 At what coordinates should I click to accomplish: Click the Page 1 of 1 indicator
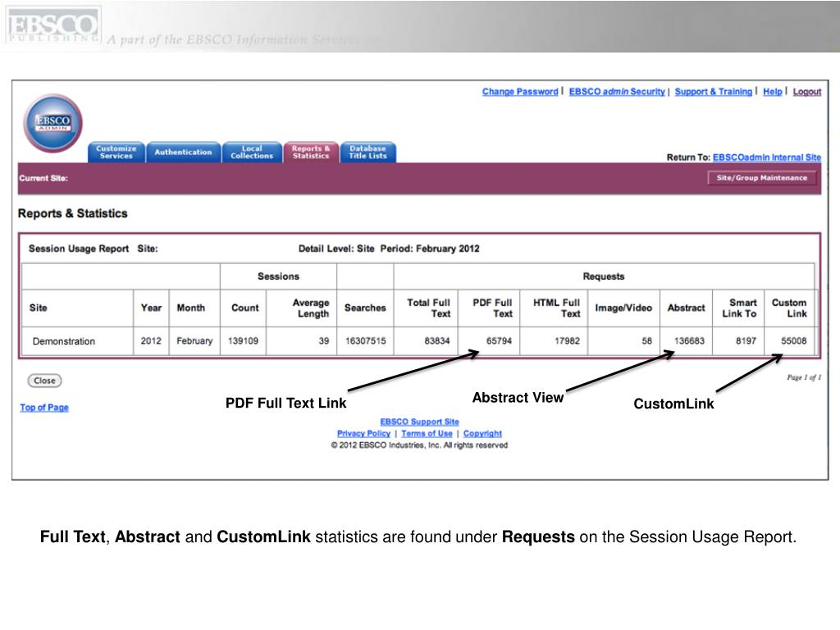coord(804,377)
